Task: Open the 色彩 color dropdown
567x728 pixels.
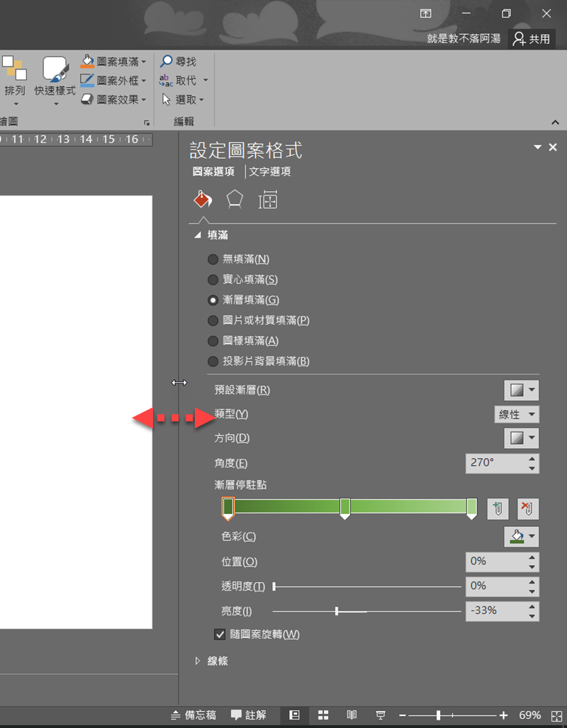Action: tap(522, 536)
